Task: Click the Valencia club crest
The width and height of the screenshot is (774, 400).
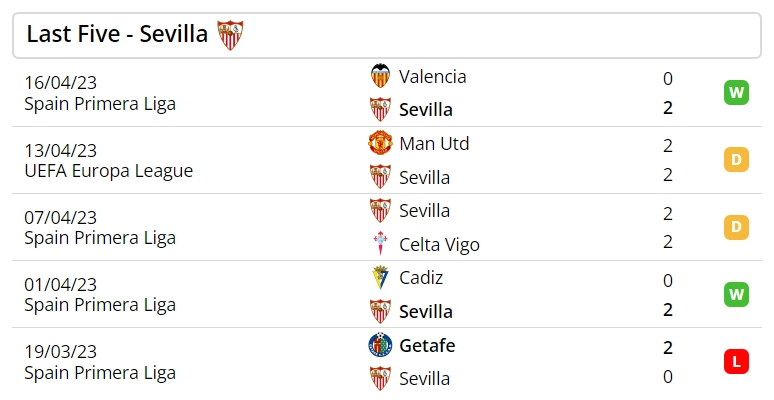Action: (380, 76)
